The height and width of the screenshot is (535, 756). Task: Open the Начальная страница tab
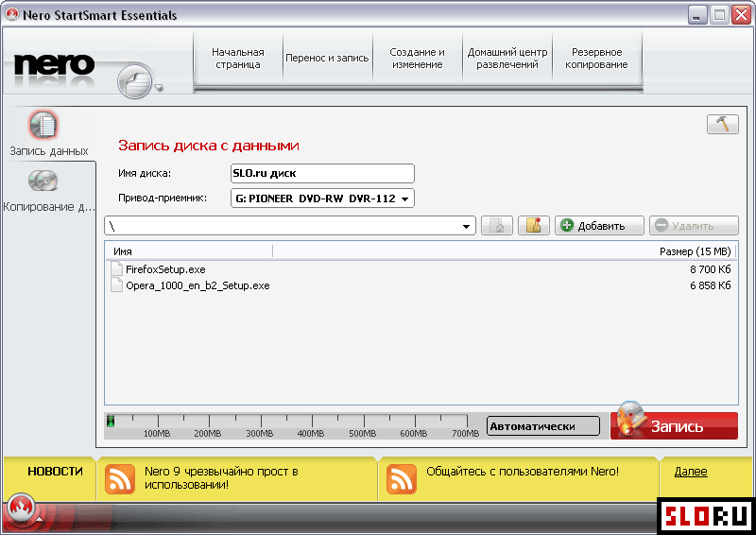238,59
